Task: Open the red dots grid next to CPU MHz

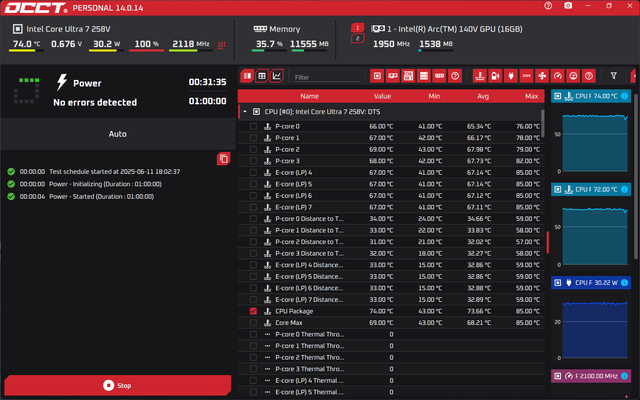Action: pyautogui.click(x=222, y=45)
